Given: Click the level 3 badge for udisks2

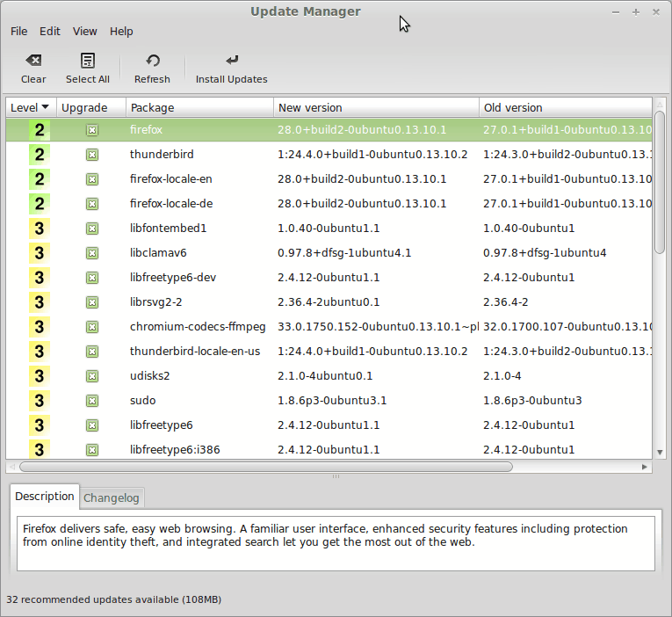Looking at the screenshot, I should (40, 376).
